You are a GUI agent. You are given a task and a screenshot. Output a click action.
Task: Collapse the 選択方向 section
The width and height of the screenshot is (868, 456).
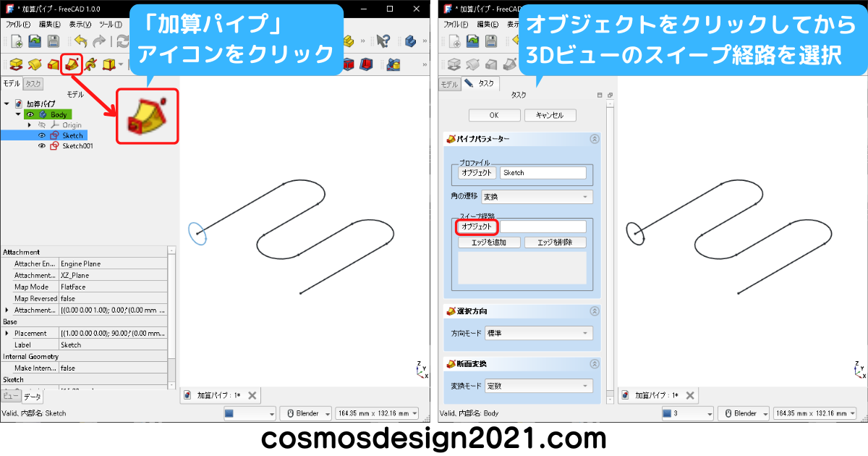pyautogui.click(x=595, y=311)
